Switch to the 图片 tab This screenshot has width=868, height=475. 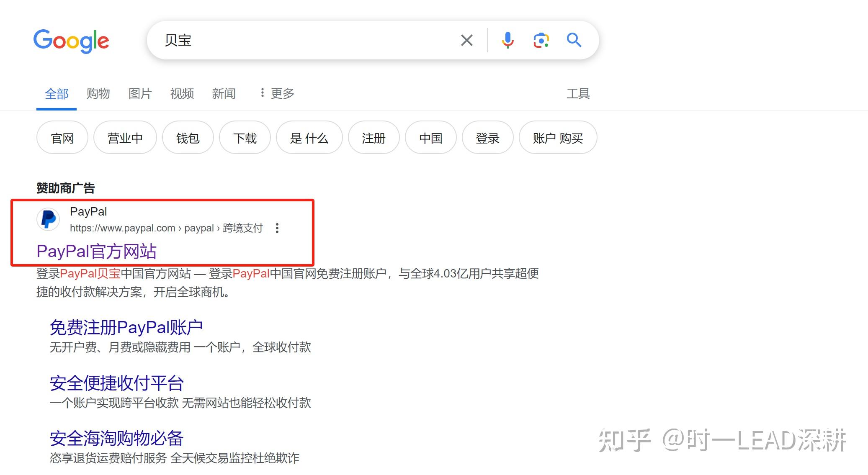point(140,93)
